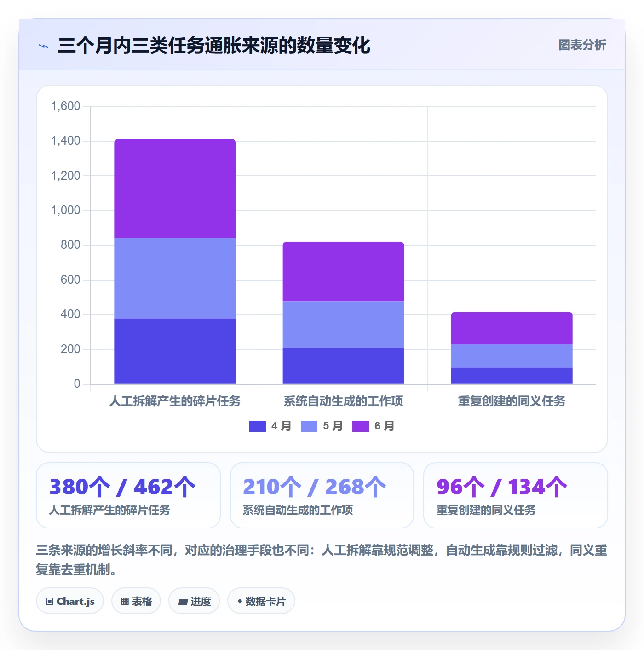Image resolution: width=644 pixels, height=650 pixels.
Task: Toggle the 5月 legend item
Action: [322, 426]
